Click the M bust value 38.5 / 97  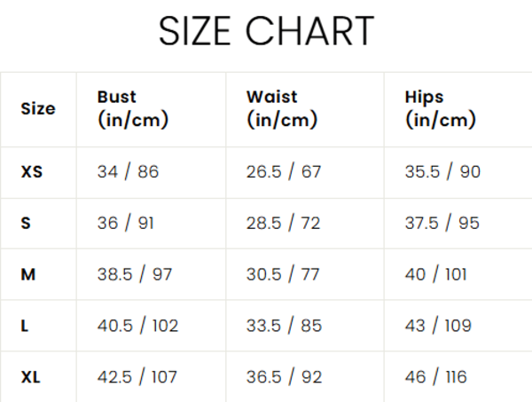tap(135, 274)
